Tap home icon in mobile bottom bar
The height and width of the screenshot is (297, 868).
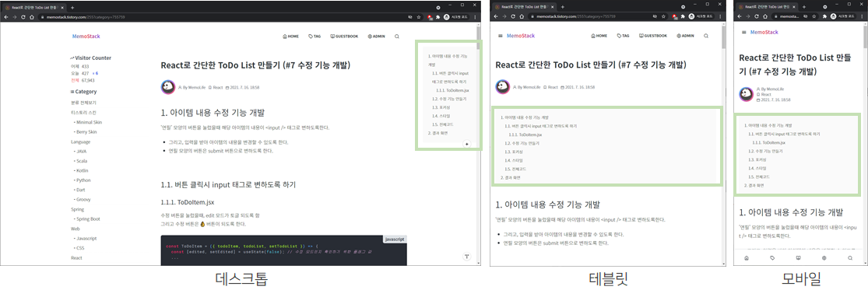[x=747, y=257]
